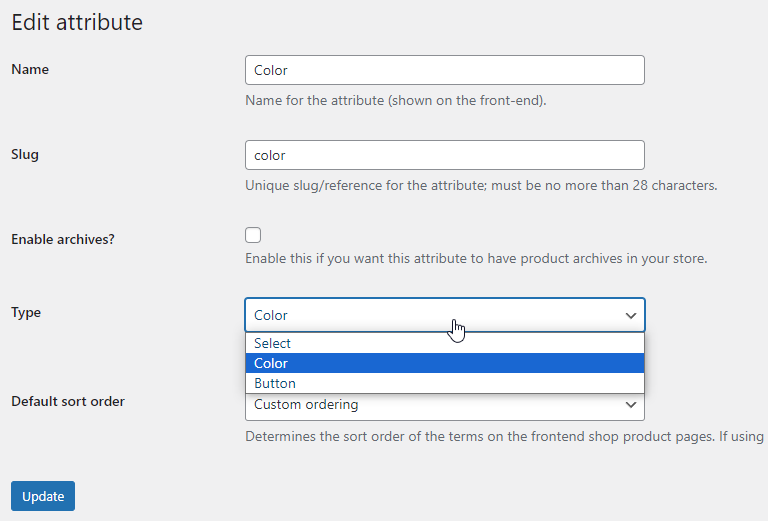This screenshot has width=768, height=521.
Task: Click the Slug field label
Action: [24, 154]
